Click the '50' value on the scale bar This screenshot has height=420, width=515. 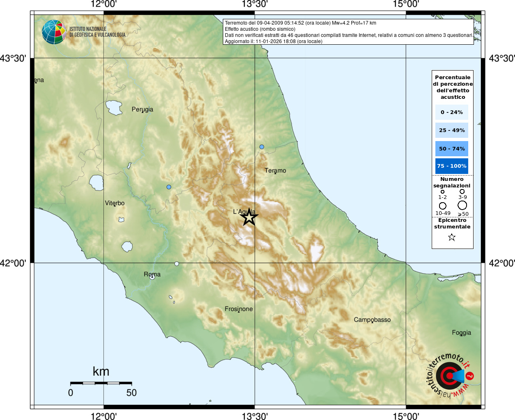point(131,393)
